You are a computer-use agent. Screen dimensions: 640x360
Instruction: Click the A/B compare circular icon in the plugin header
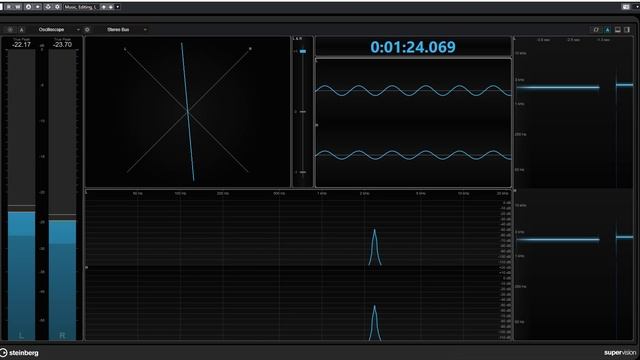(x=28, y=7)
